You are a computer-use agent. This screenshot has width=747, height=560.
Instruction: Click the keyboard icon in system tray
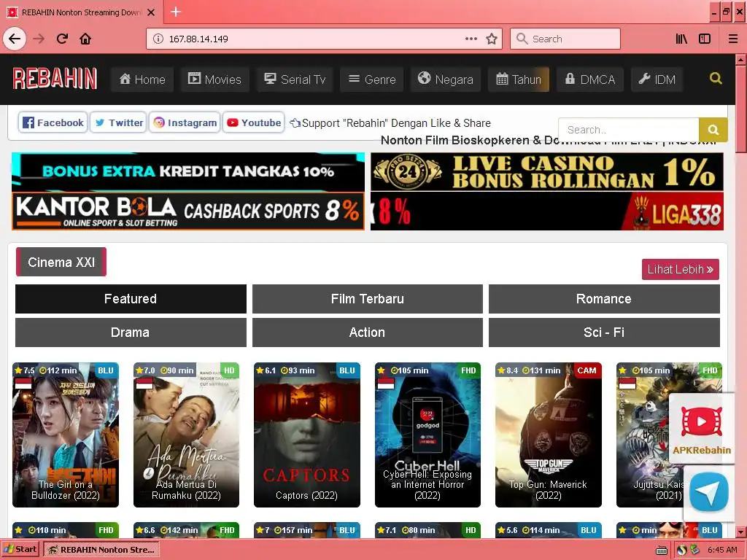point(662,551)
